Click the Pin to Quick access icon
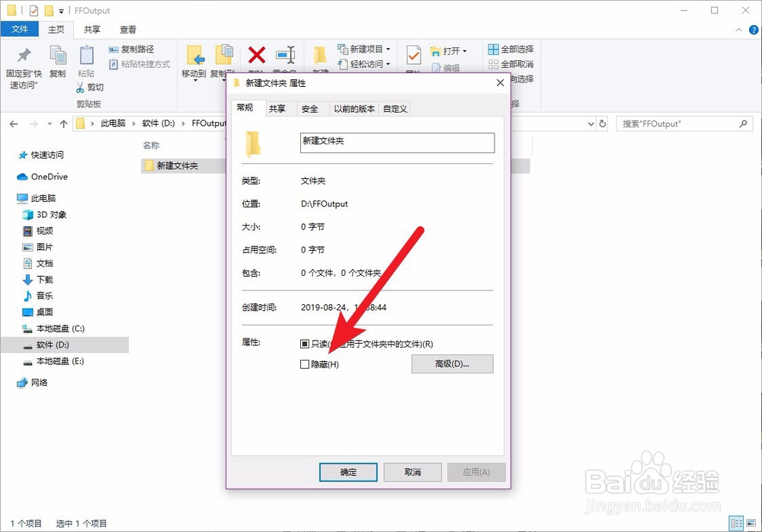Viewport: 762px width, 532px height. tap(24, 55)
